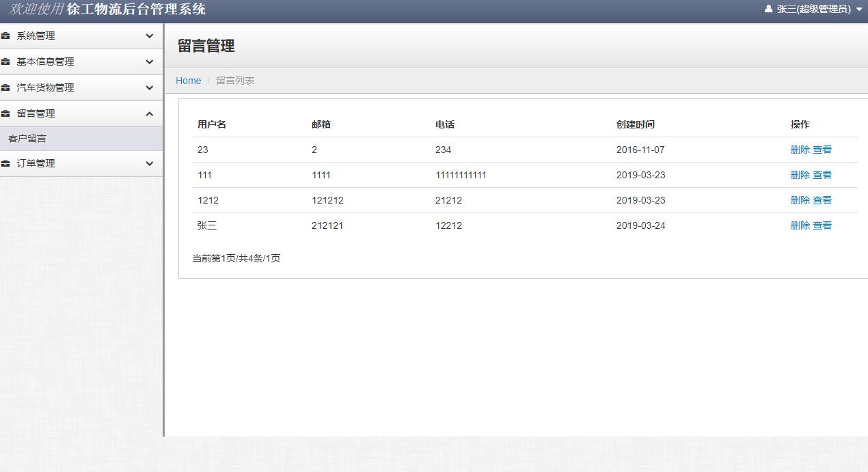Click the 当前第1页 pagination text

[237, 258]
